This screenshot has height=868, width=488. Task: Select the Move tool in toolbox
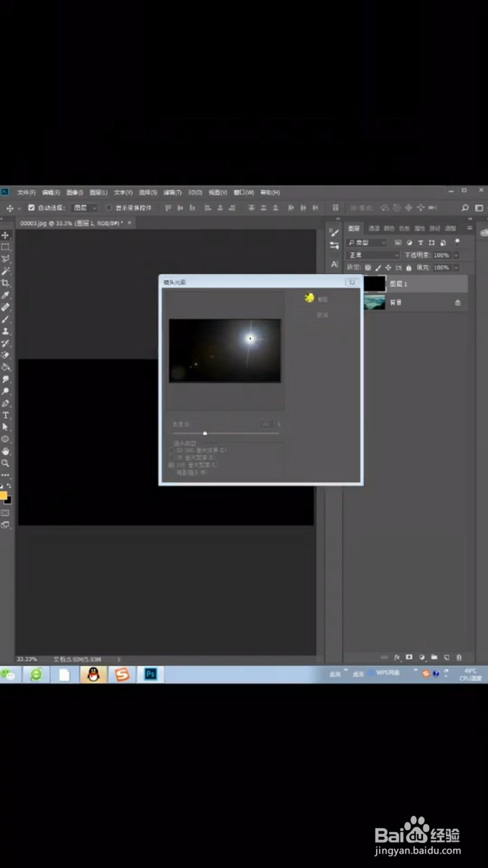point(5,235)
